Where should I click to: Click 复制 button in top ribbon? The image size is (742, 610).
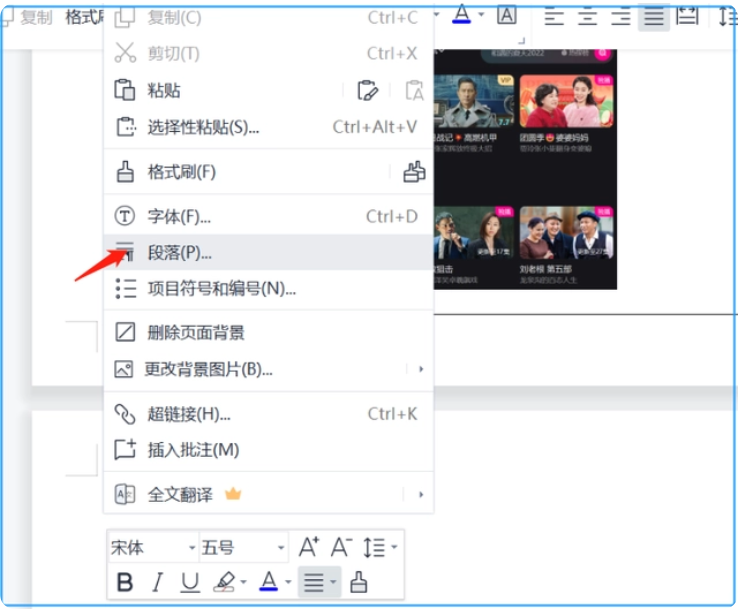(x=27, y=18)
